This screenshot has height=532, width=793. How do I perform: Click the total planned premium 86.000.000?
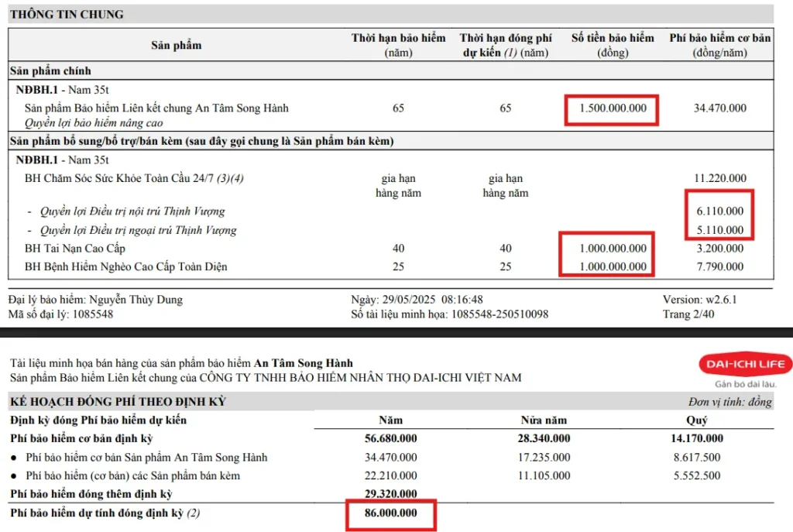pos(391,513)
